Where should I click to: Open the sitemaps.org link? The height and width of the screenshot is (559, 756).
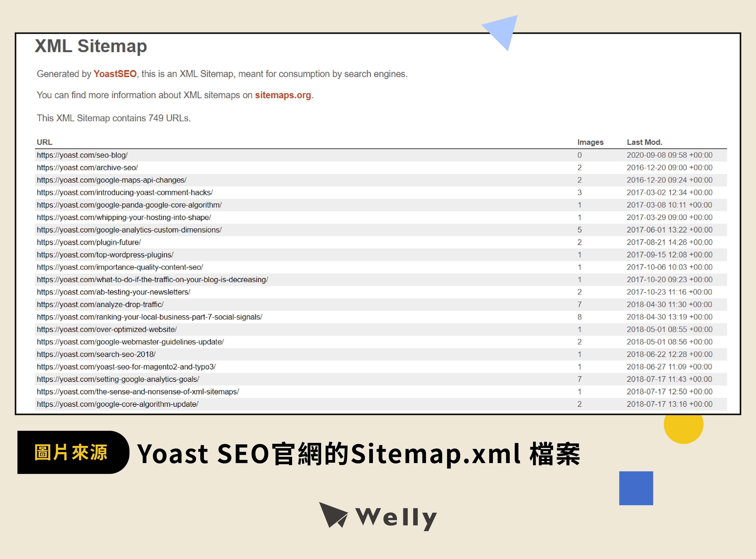click(x=283, y=95)
